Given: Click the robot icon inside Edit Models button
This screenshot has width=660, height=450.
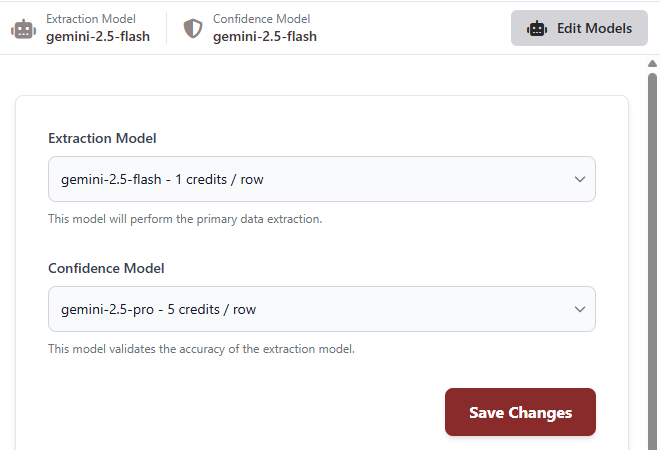Looking at the screenshot, I should point(537,28).
